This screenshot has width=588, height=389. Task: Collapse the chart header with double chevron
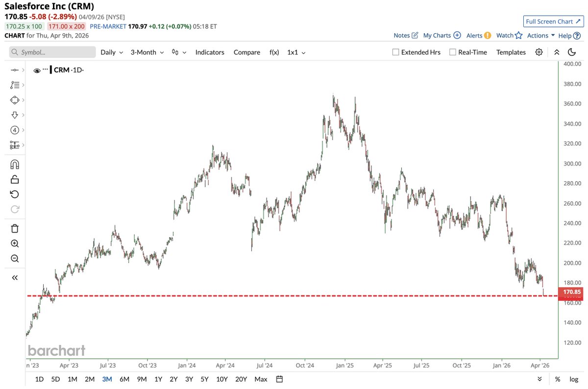tap(557, 52)
